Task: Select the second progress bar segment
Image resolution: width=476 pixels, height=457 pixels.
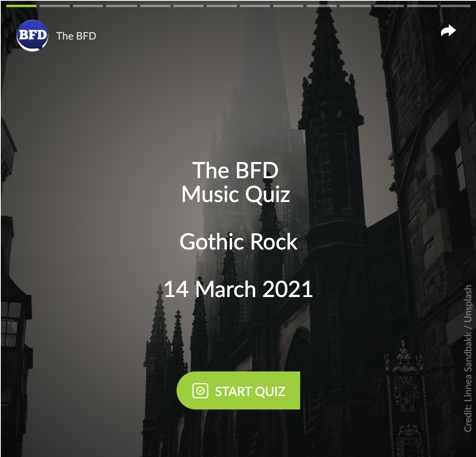Action: [x=55, y=6]
